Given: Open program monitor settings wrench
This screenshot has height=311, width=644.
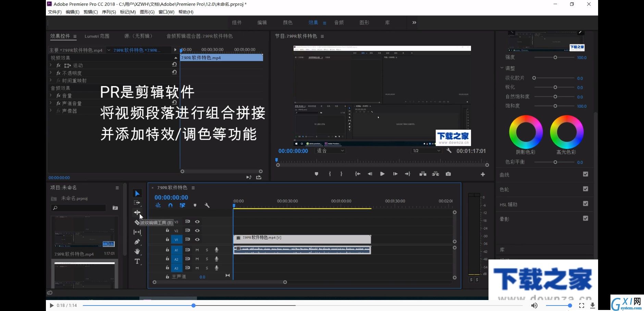Looking at the screenshot, I should click(x=449, y=151).
